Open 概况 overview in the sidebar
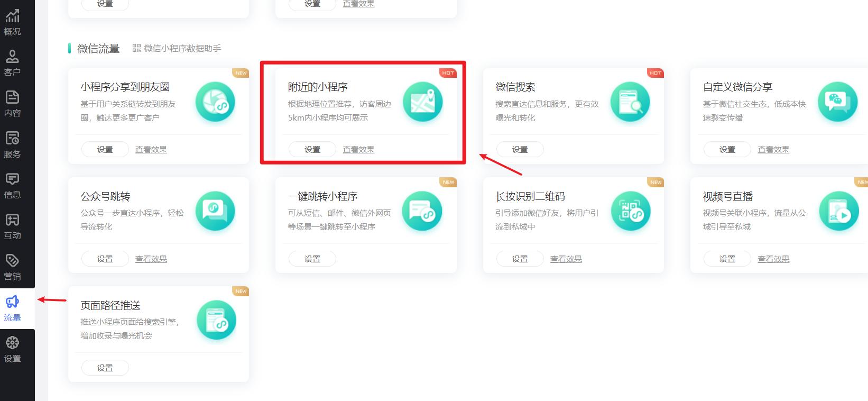 click(x=12, y=22)
